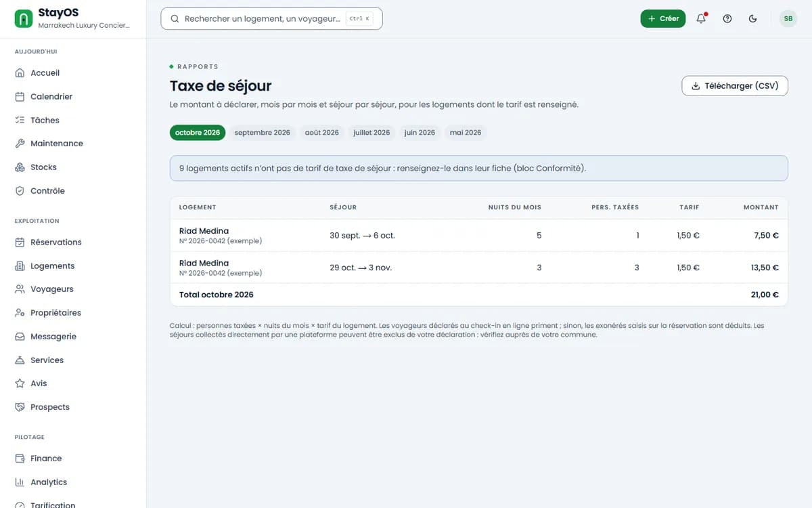Click the Messagerie inbox icon
812x508 pixels.
pyautogui.click(x=20, y=337)
